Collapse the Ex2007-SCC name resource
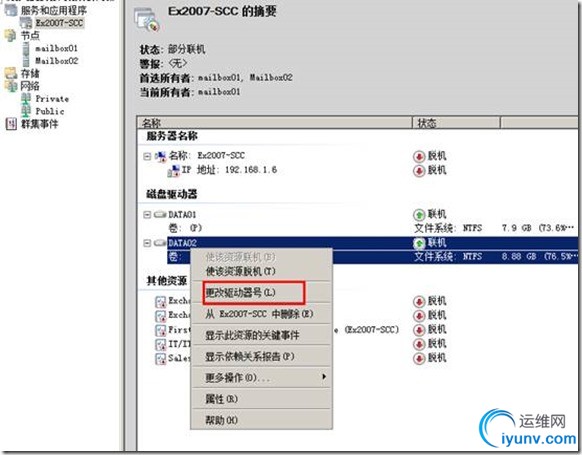 click(x=147, y=156)
